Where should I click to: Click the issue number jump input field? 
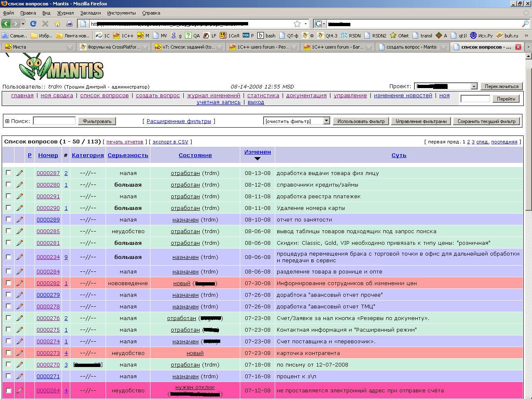click(475, 99)
